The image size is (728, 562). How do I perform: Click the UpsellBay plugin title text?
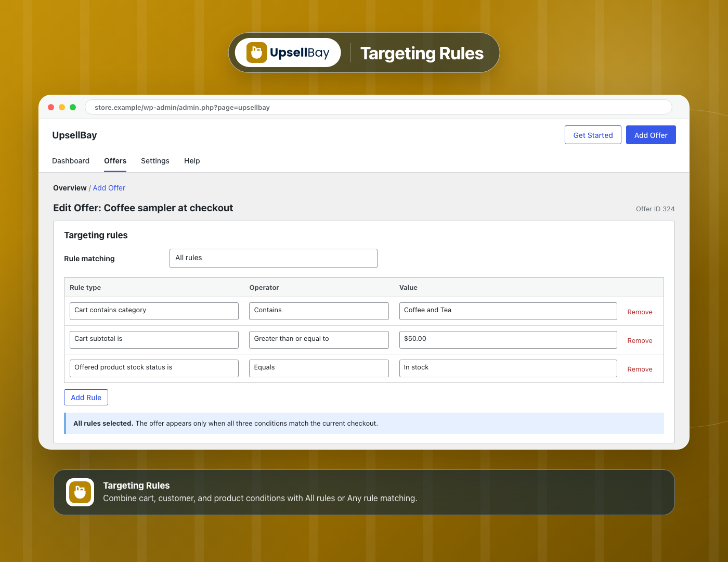coord(74,135)
